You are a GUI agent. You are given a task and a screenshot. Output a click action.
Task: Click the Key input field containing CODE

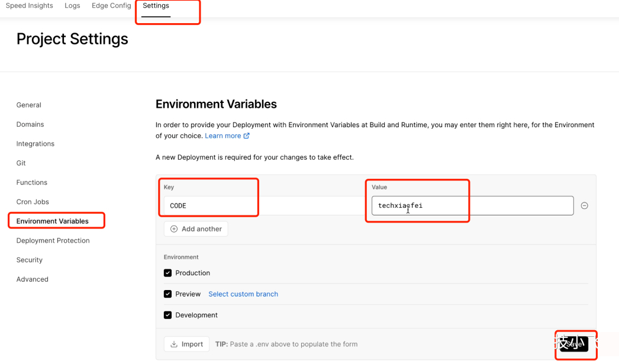[264, 206]
